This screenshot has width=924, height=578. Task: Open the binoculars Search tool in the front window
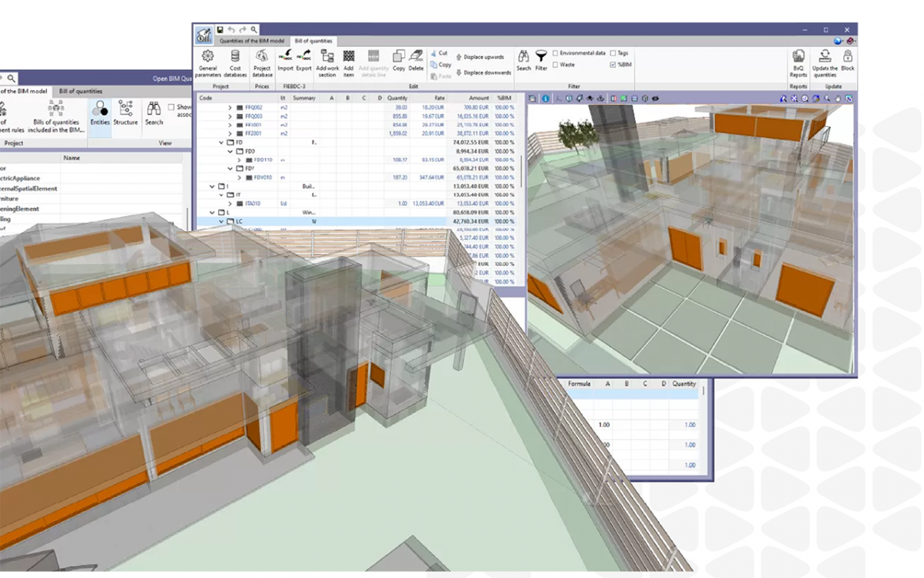coord(524,60)
